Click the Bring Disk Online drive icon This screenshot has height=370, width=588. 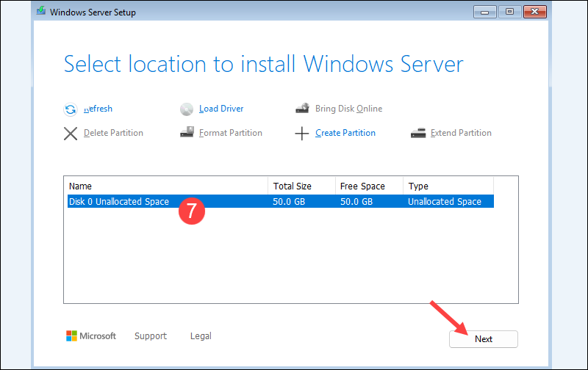302,109
